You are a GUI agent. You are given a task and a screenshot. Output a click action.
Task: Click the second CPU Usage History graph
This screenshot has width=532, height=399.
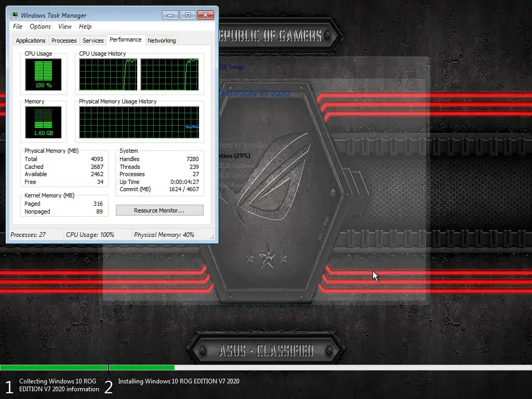coord(170,74)
